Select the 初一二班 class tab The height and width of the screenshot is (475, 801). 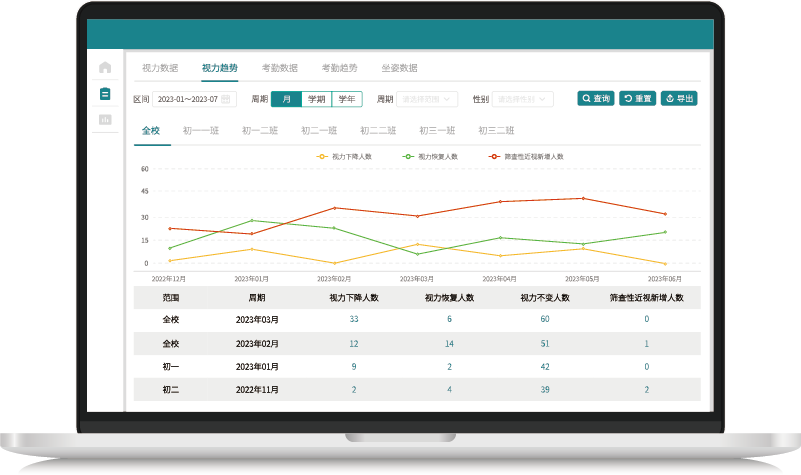[x=260, y=131]
